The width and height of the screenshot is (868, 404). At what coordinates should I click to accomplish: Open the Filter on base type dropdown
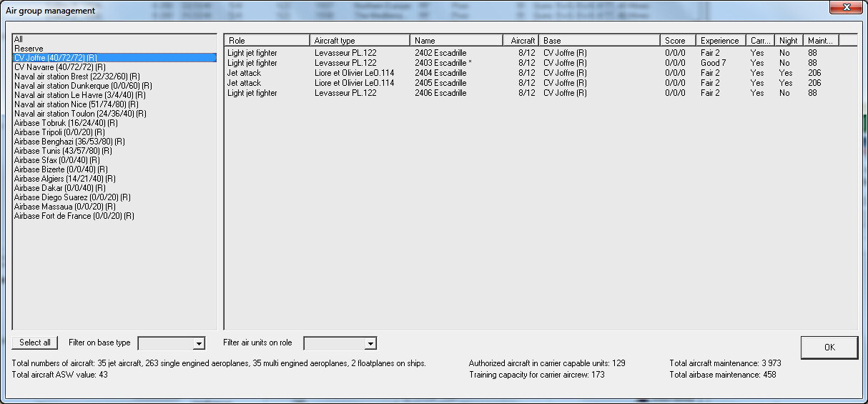click(x=199, y=344)
